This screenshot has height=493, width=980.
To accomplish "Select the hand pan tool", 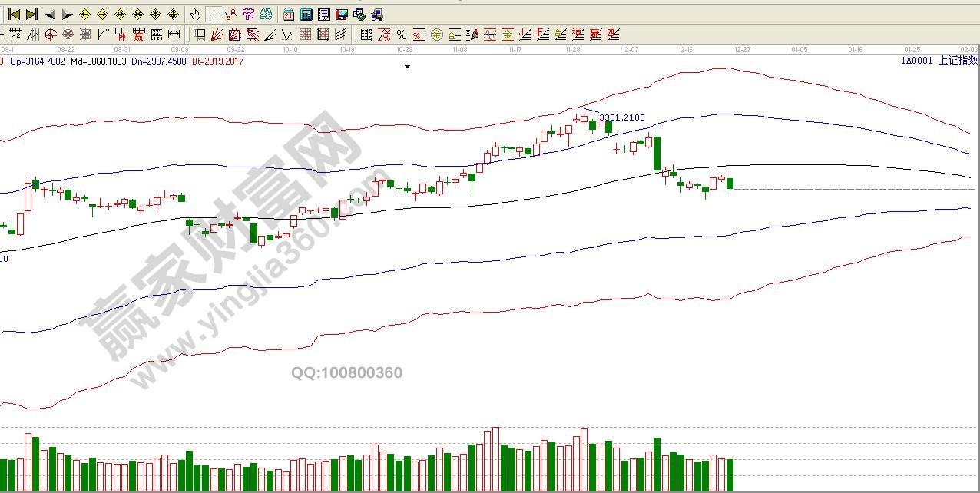I will [196, 15].
